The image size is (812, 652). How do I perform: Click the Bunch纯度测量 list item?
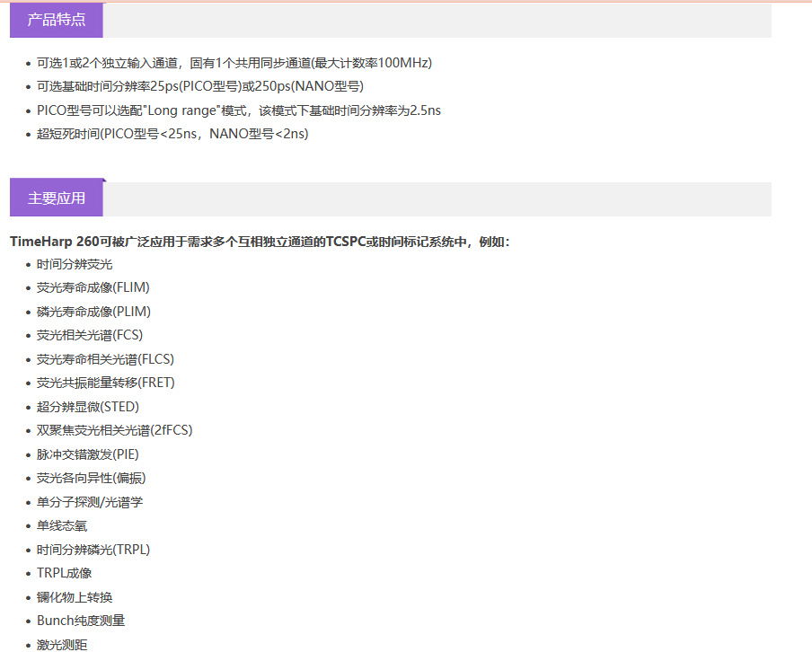coord(81,621)
